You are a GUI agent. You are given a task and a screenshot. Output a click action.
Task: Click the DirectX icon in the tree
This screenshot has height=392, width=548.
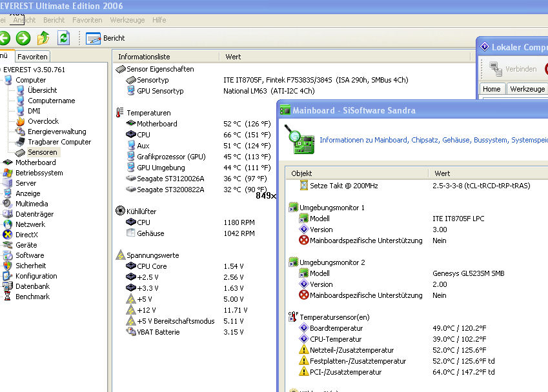(8, 235)
